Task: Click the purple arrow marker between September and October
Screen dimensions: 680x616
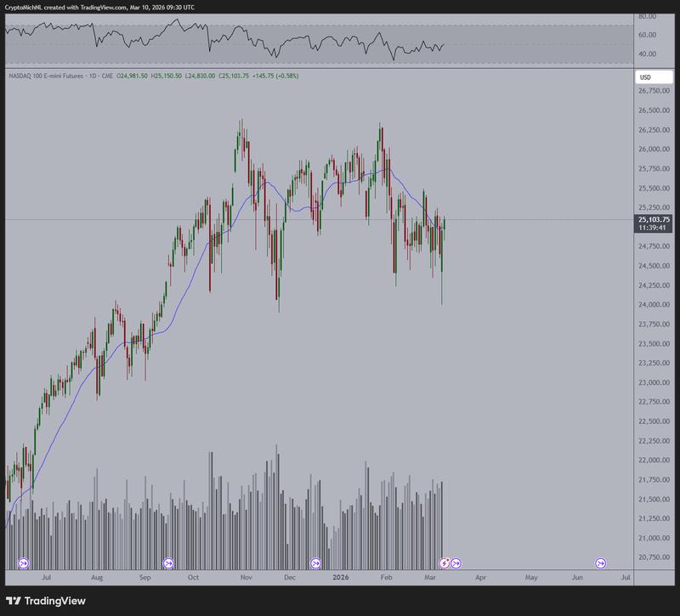Action: click(168, 562)
